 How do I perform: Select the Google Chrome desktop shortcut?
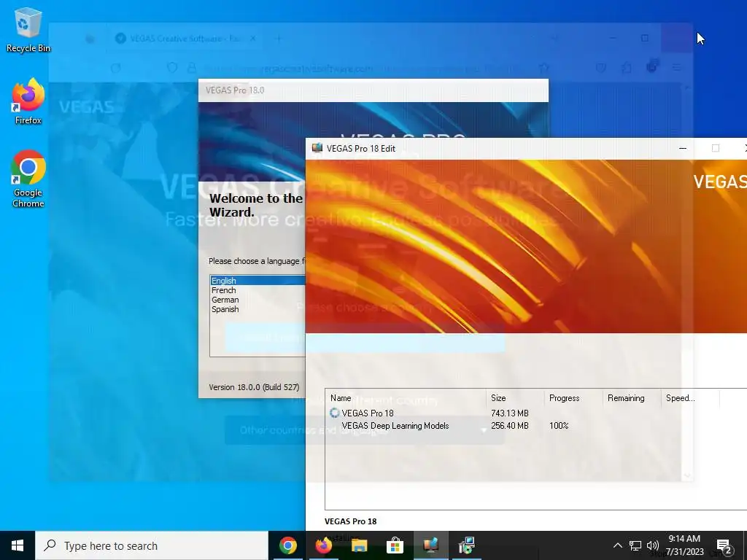point(28,179)
